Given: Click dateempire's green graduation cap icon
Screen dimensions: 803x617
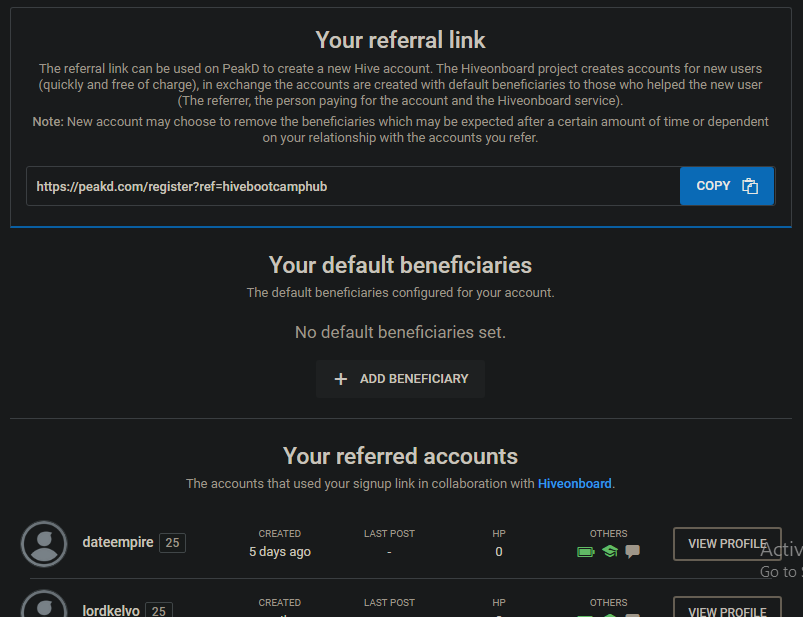Looking at the screenshot, I should tap(609, 551).
